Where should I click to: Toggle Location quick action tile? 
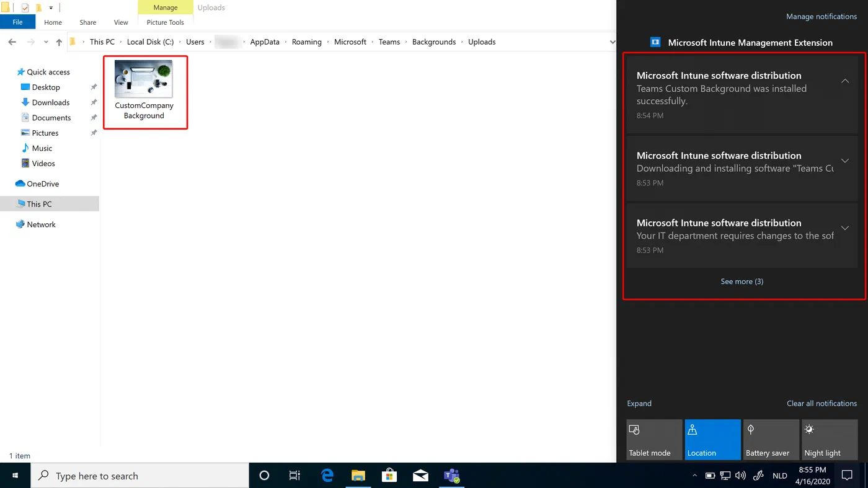click(712, 440)
